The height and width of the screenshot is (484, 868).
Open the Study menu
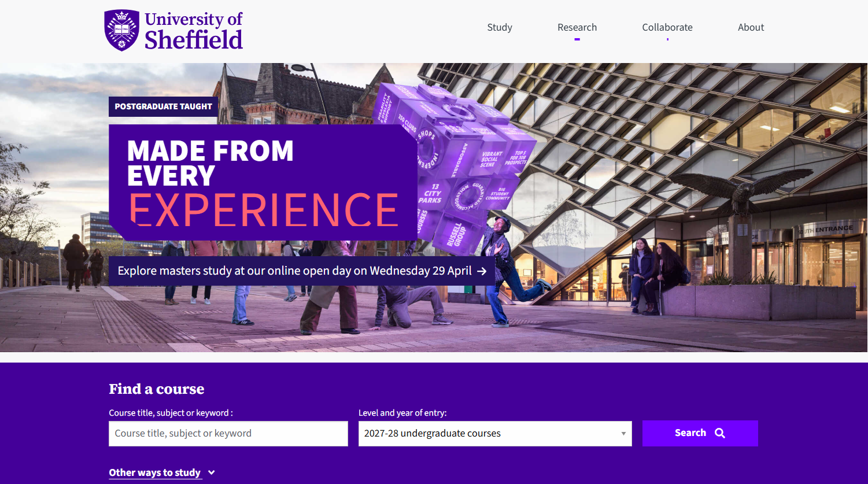pyautogui.click(x=500, y=27)
